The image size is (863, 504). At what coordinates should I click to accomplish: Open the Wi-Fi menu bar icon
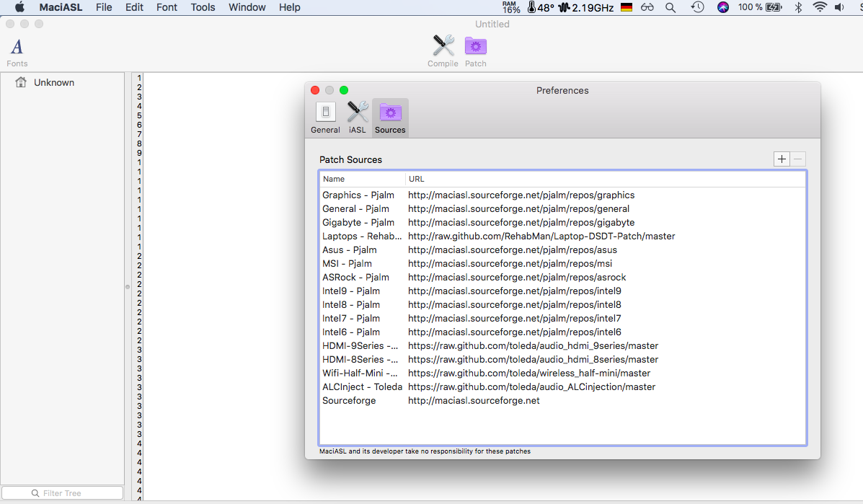point(820,7)
